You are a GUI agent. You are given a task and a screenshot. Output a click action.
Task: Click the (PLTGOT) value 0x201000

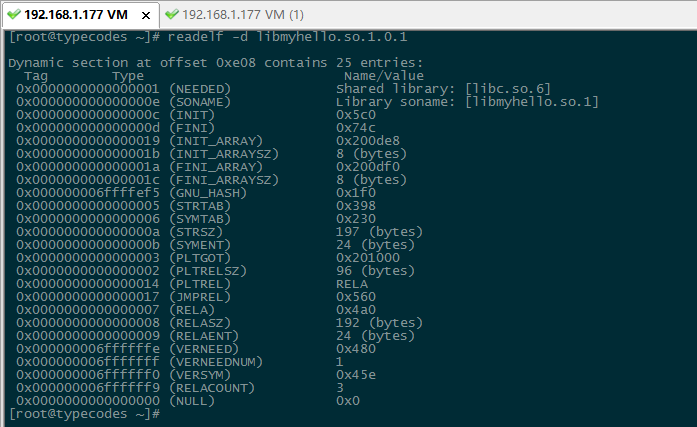click(x=369, y=258)
